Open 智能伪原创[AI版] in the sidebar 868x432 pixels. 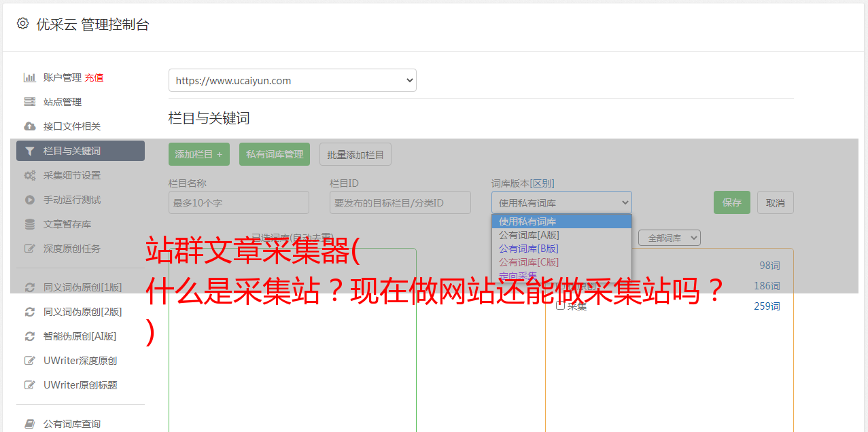pyautogui.click(x=80, y=336)
